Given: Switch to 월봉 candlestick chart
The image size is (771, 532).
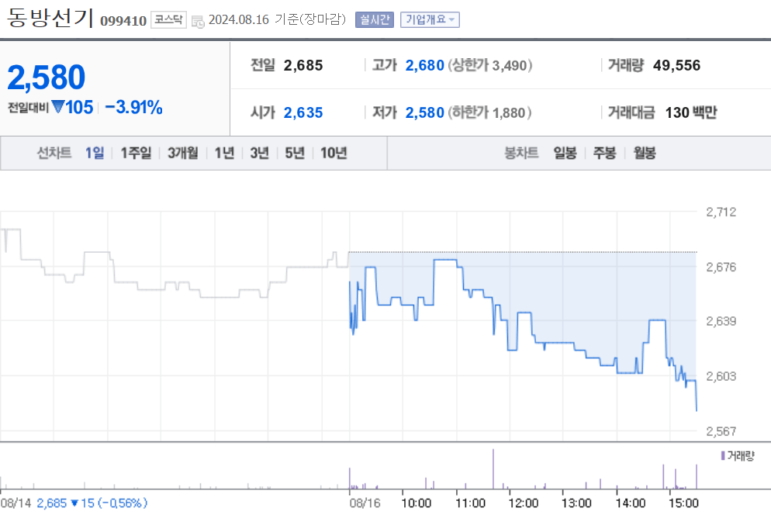Looking at the screenshot, I should point(645,153).
